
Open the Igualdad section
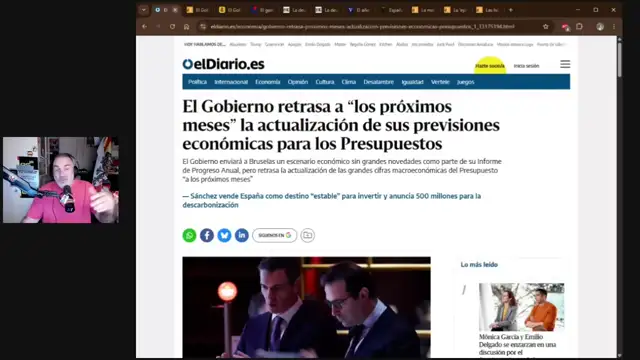tap(412, 82)
